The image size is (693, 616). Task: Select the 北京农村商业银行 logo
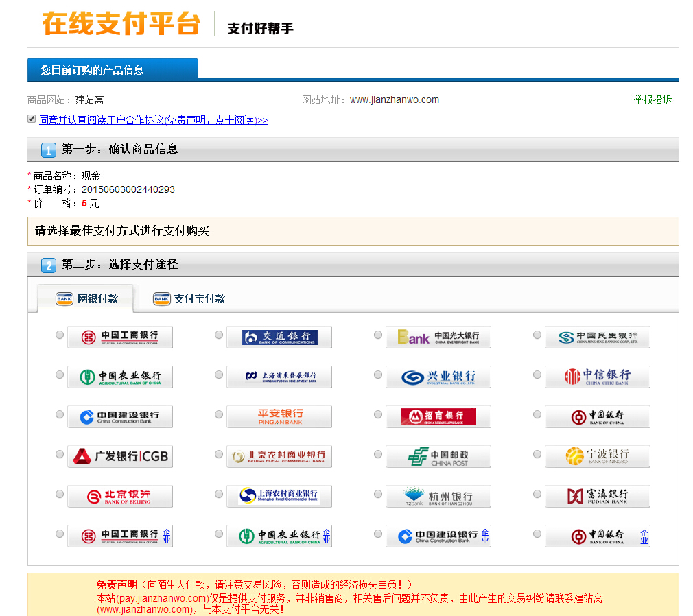coord(279,456)
